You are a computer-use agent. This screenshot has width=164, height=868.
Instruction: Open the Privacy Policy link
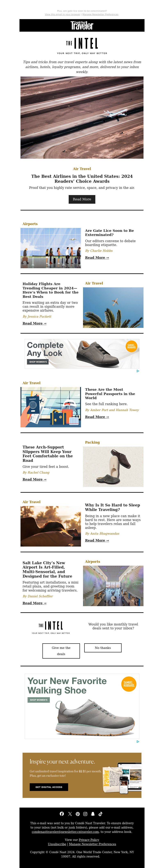coord(89,840)
